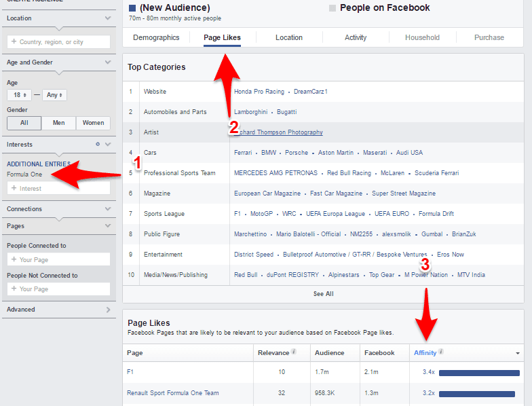
Task: Expand the Advanced section
Action: point(108,310)
